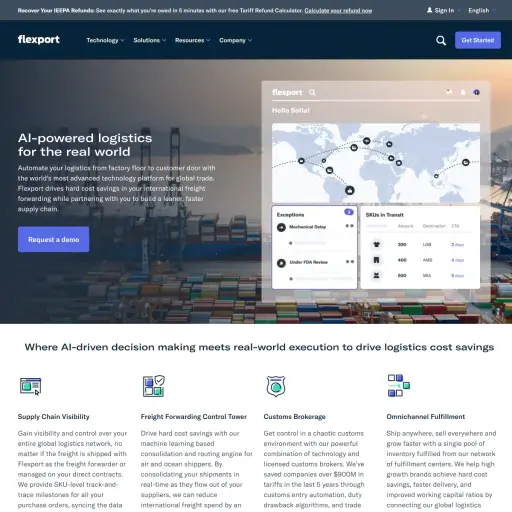Click the world map in the dashboard preview
Image resolution: width=512 pixels, height=512 pixels.
click(x=376, y=163)
